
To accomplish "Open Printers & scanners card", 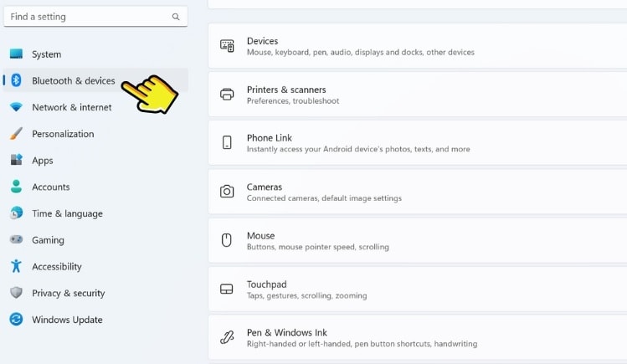I will tap(418, 95).
